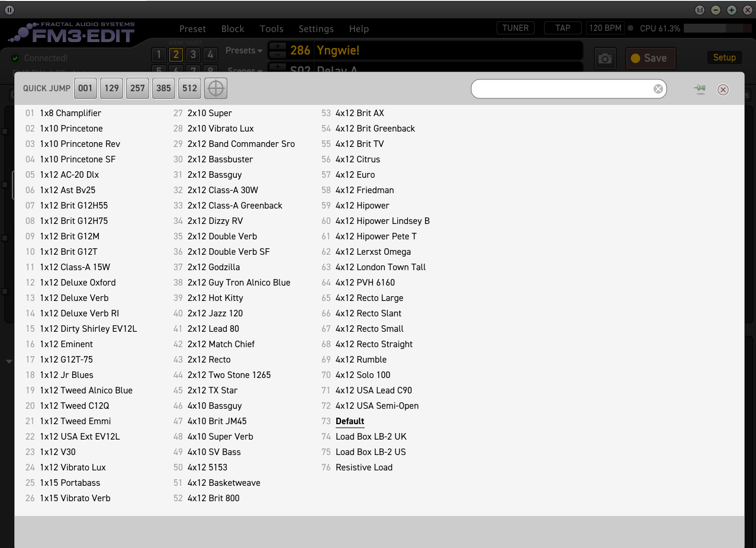Click the FM3-Edit logo
The height and width of the screenshot is (548, 756).
tap(72, 33)
